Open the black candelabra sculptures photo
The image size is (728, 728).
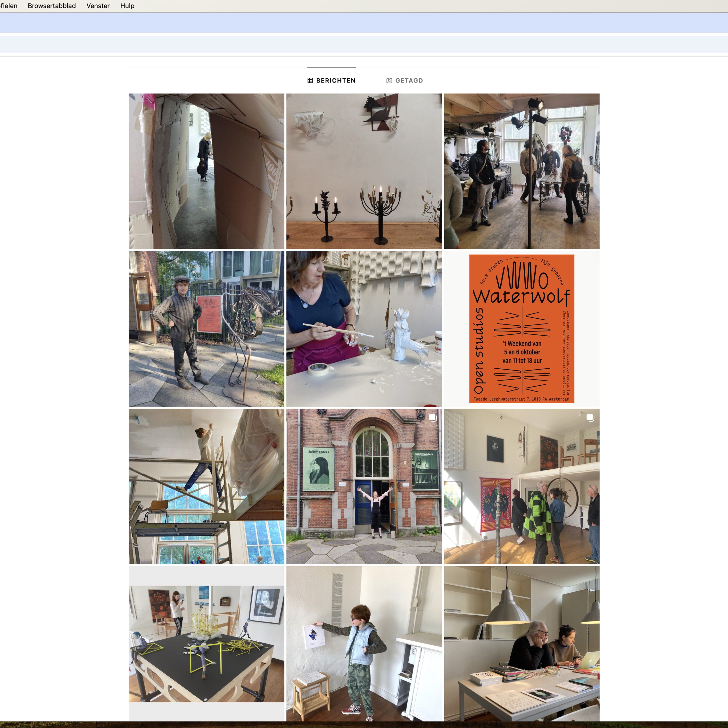tap(364, 171)
